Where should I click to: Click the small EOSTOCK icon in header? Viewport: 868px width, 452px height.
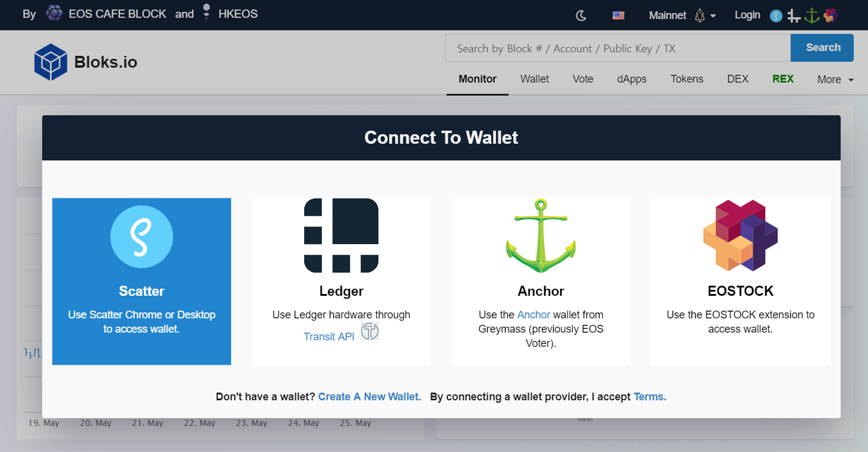(x=830, y=15)
